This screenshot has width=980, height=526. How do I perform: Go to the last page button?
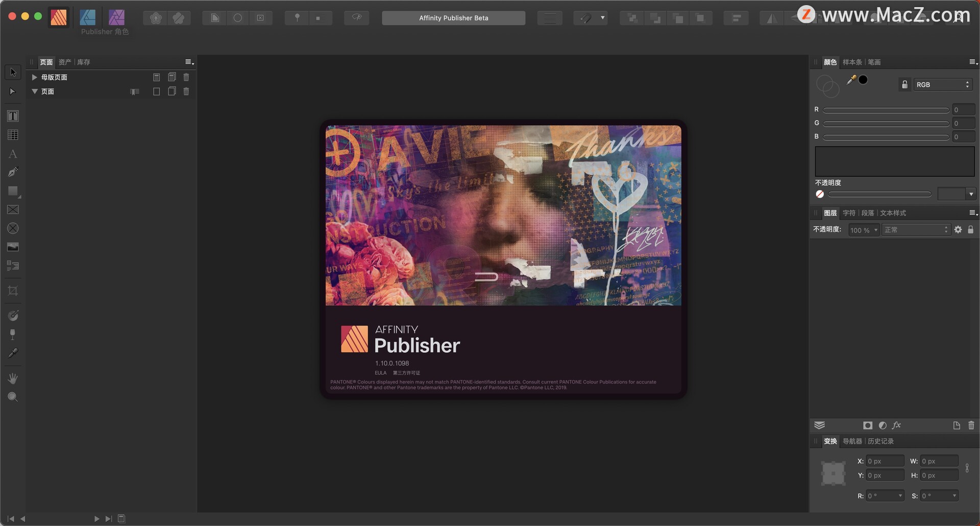click(x=109, y=518)
